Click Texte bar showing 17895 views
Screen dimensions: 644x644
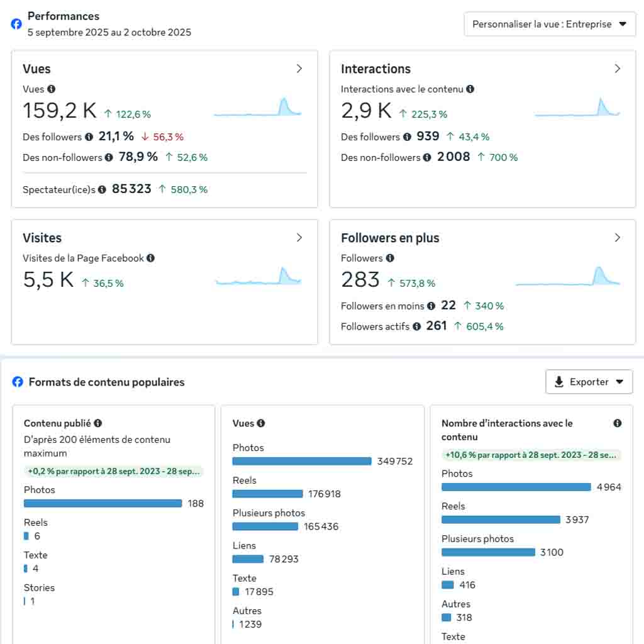point(236,592)
